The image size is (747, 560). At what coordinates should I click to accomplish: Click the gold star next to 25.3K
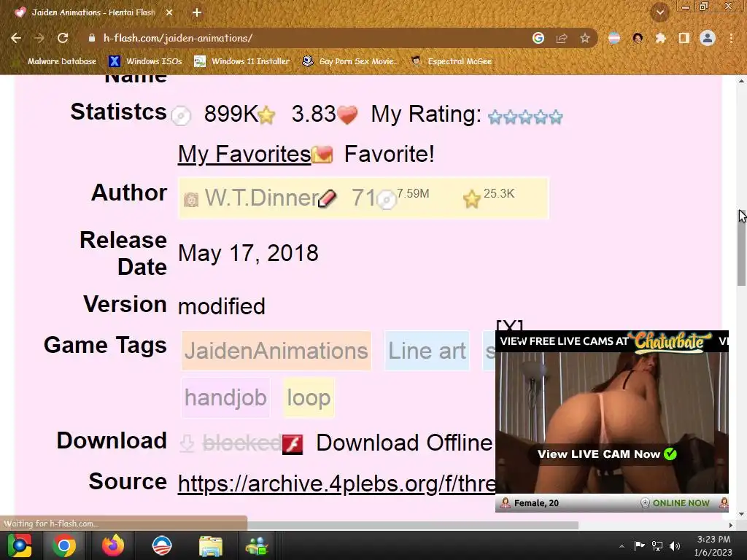(472, 199)
